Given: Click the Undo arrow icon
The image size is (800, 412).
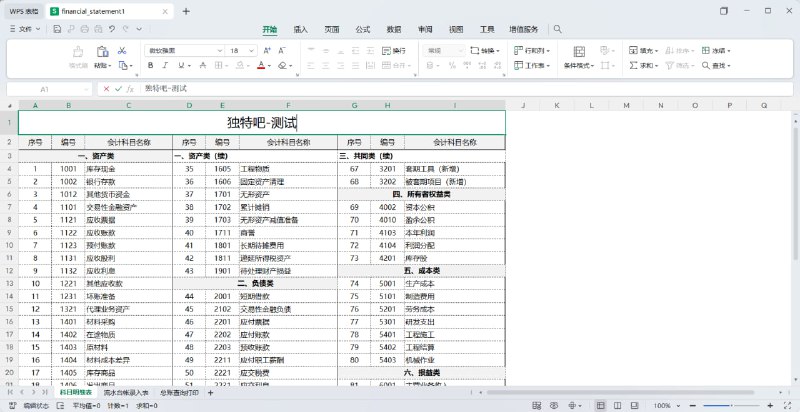Looking at the screenshot, I should (x=112, y=30).
